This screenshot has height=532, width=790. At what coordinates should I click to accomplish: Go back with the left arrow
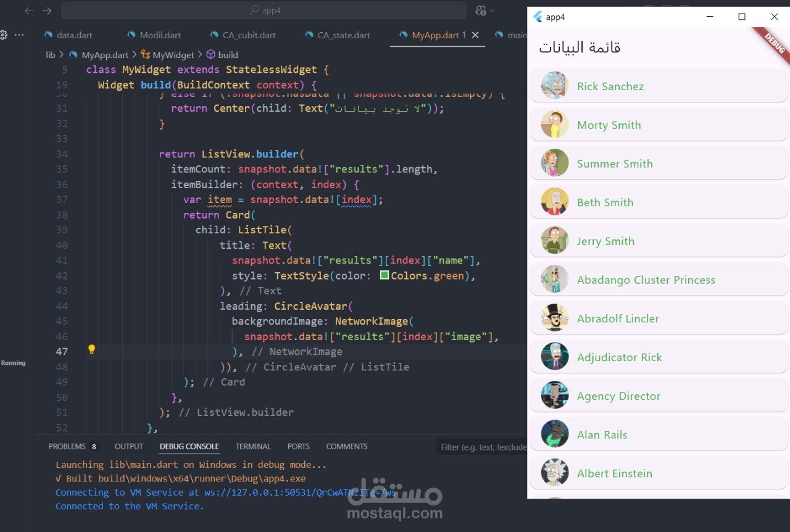pyautogui.click(x=28, y=10)
